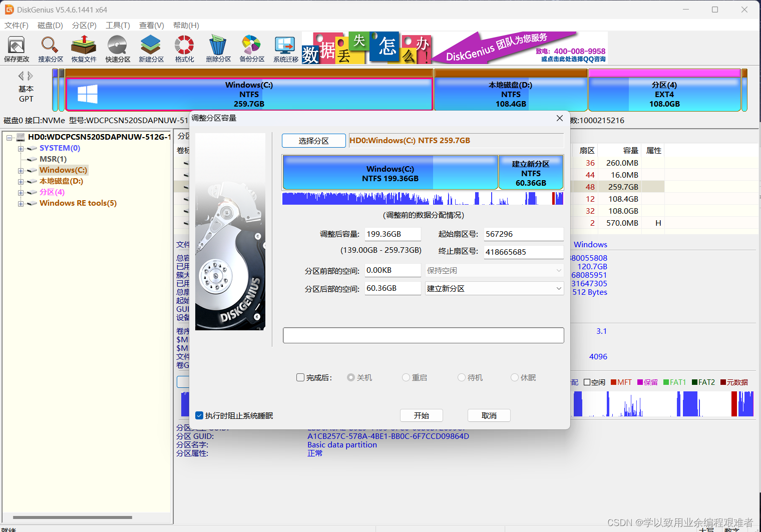The height and width of the screenshot is (532, 761).
Task: Click the 系统迁移 system migration icon
Action: tap(284, 49)
